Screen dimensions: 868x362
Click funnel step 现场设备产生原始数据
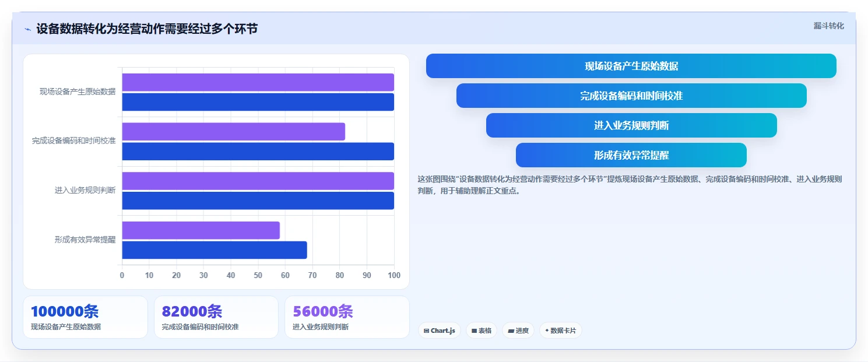click(631, 66)
